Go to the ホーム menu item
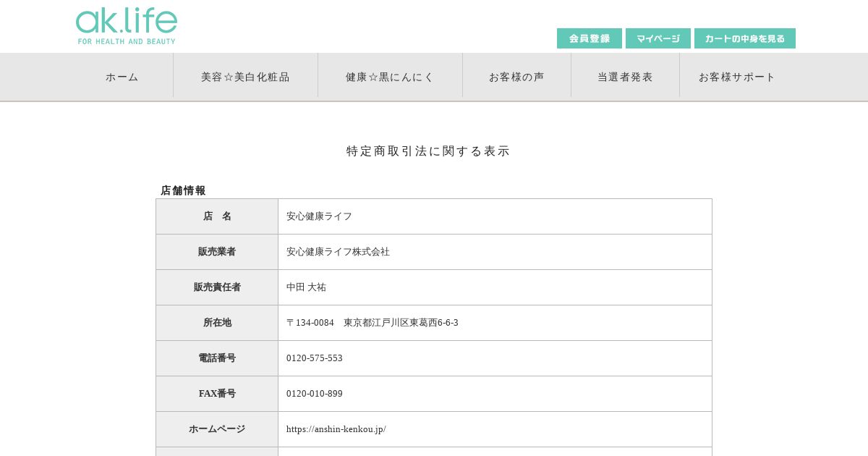 pos(122,77)
